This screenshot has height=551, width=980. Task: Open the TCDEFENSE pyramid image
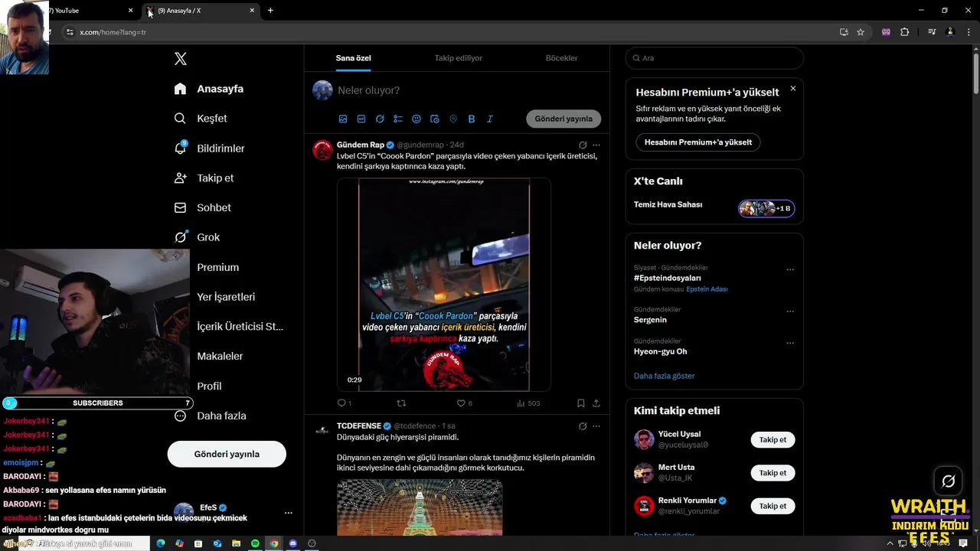coord(420,507)
